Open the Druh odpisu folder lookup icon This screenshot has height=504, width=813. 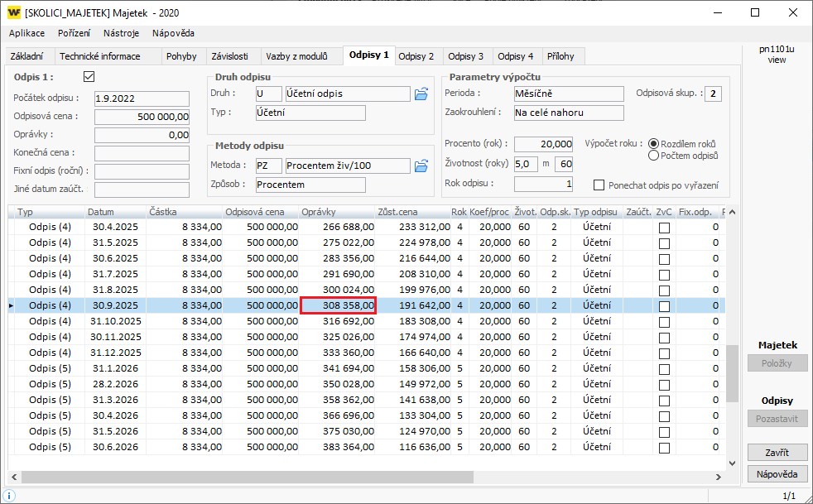pyautogui.click(x=421, y=94)
